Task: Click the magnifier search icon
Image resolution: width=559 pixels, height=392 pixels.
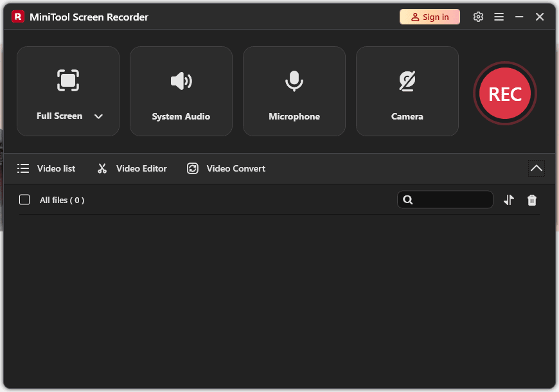Action: (x=408, y=200)
